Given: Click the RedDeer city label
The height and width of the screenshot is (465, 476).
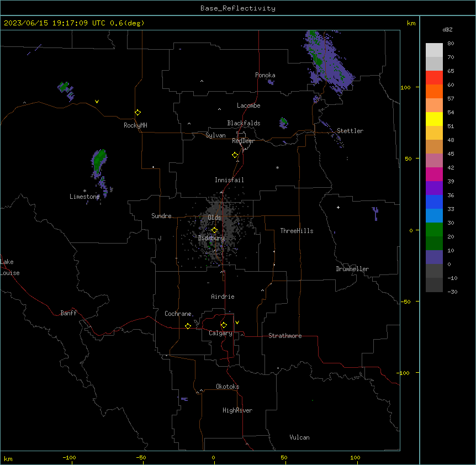Looking at the screenshot, I should click(x=243, y=141).
